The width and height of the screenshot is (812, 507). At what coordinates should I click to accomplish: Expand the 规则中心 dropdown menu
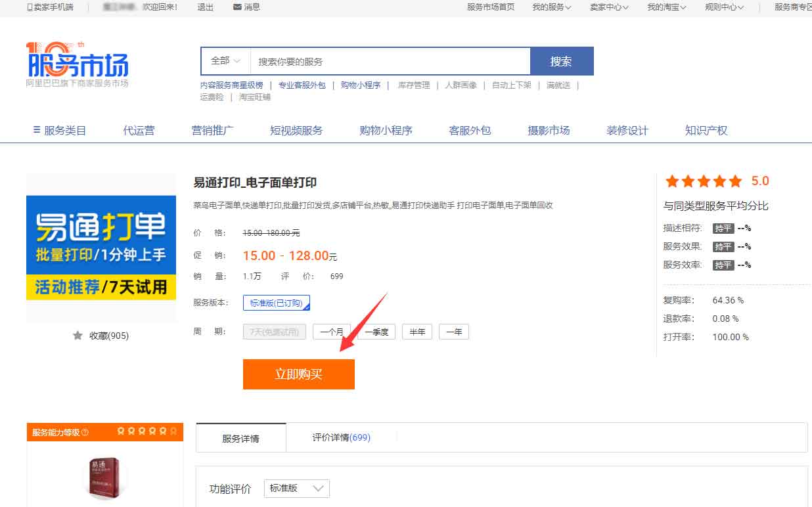(725, 7)
